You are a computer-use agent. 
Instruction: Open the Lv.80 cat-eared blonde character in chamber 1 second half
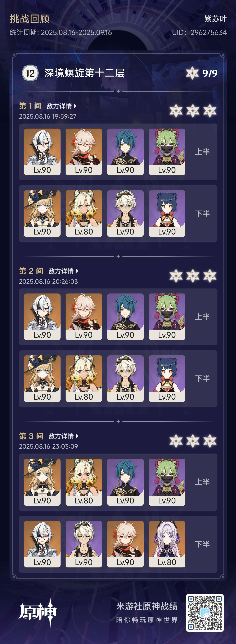[84, 213]
